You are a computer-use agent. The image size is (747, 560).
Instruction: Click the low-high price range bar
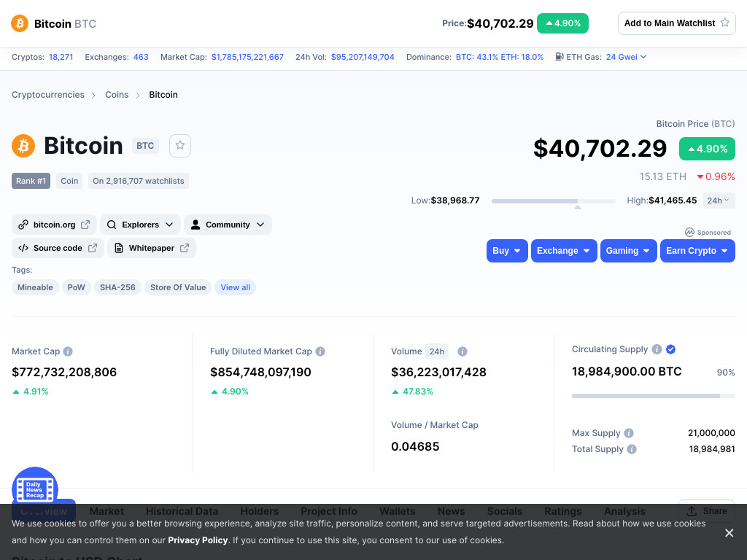[553, 201]
